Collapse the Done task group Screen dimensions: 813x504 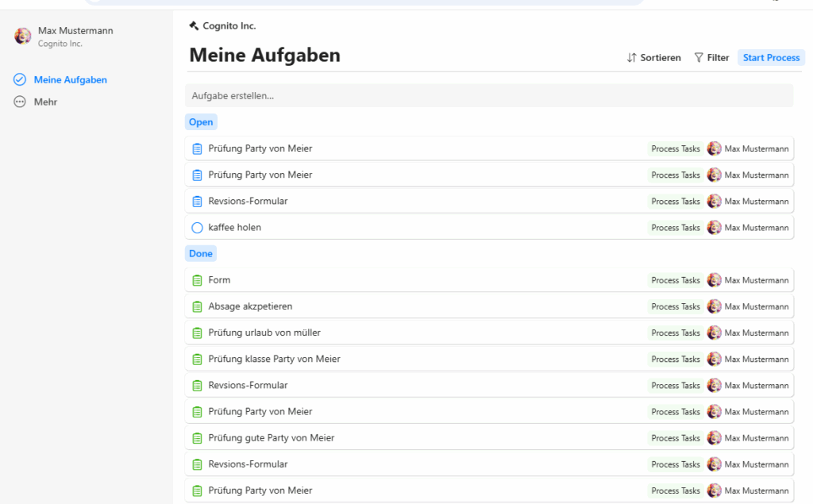point(201,254)
